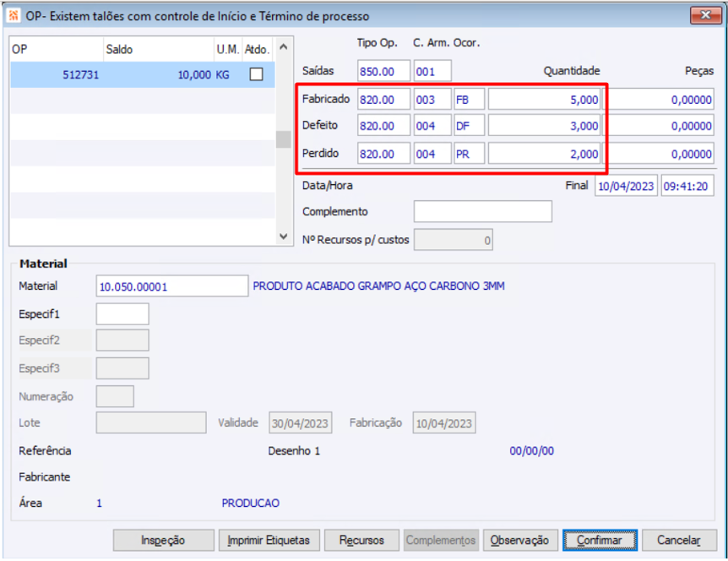Click Perdido Peças field
Image resolution: width=728 pixels, height=561 pixels.
[660, 154]
